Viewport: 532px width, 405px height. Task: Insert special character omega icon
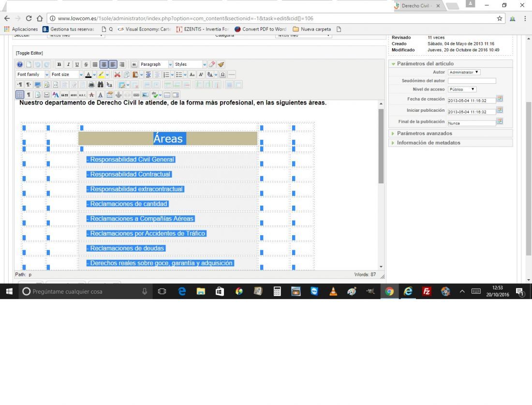pyautogui.click(x=222, y=75)
